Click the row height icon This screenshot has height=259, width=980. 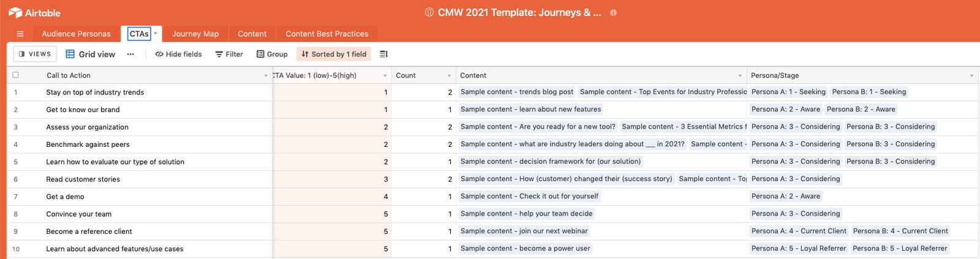click(x=384, y=54)
